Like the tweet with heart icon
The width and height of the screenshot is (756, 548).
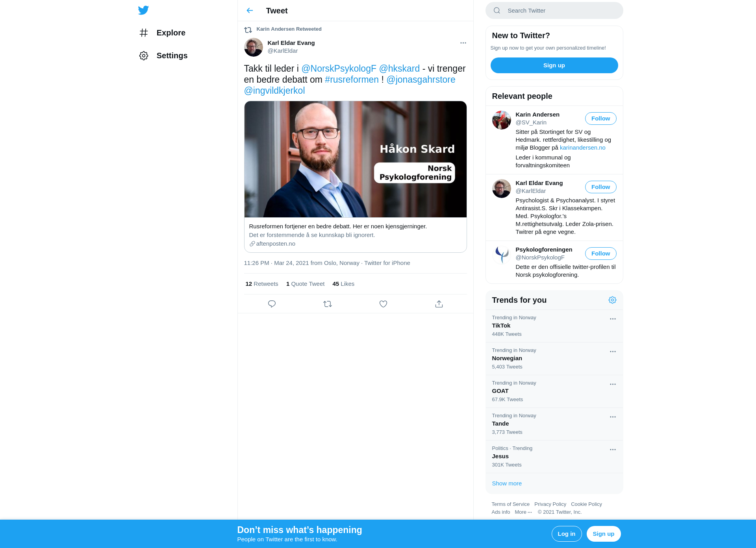pos(383,304)
